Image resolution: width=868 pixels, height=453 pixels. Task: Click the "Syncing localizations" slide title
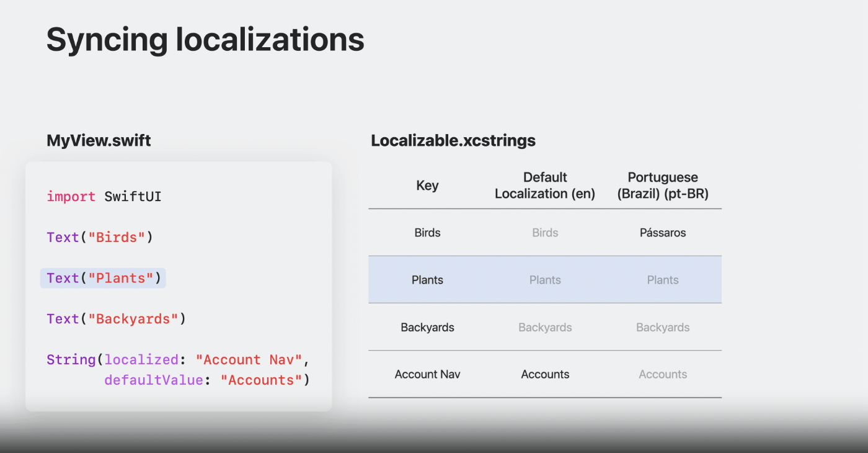[x=205, y=40]
